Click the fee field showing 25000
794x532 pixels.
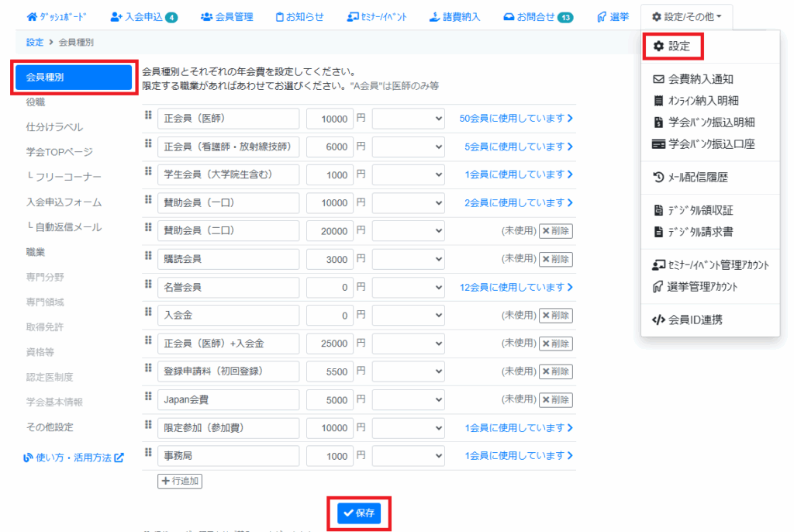[x=330, y=344]
